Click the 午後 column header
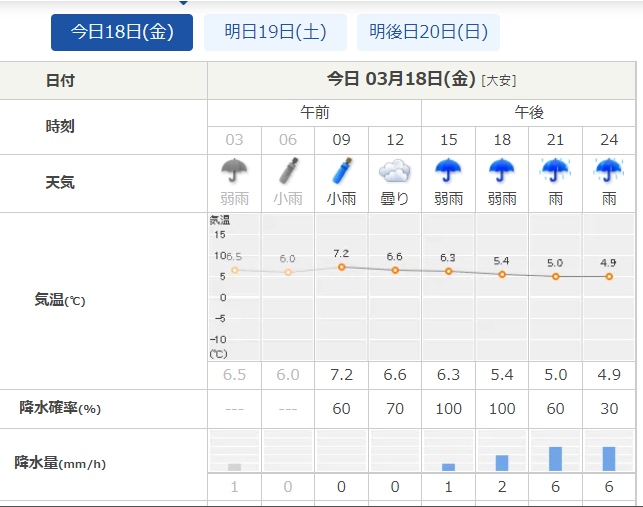Screen dimensions: 643x507 pos(529,112)
